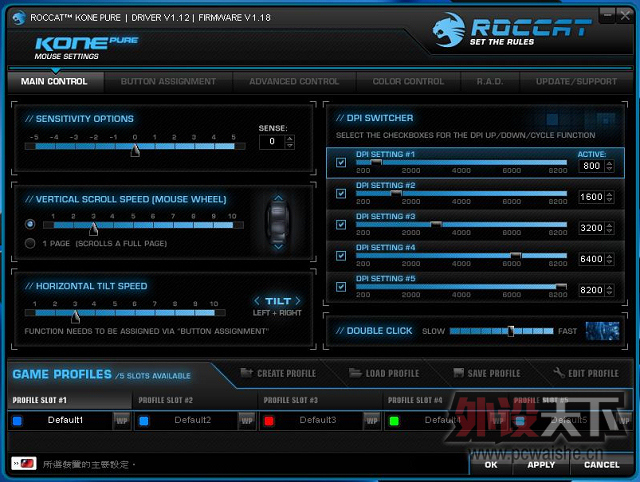
Task: Click the 8200 DPI value field
Action: click(x=592, y=290)
